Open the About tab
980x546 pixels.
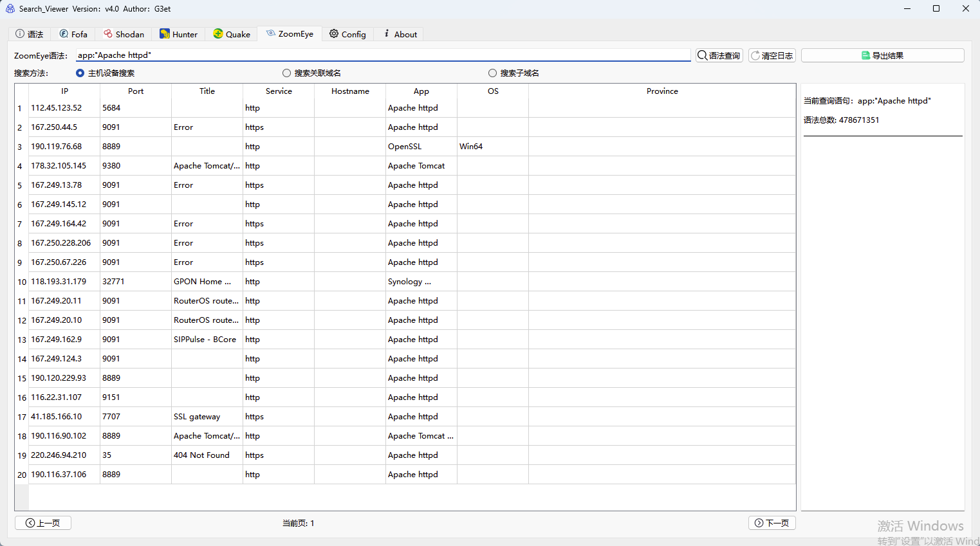coord(399,34)
